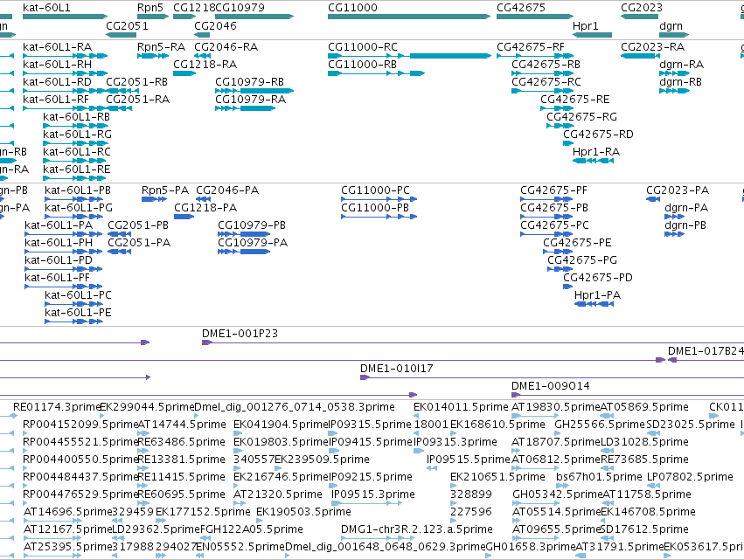Click the CG2051-PB protein label
The height and width of the screenshot is (560, 744).
click(x=138, y=225)
